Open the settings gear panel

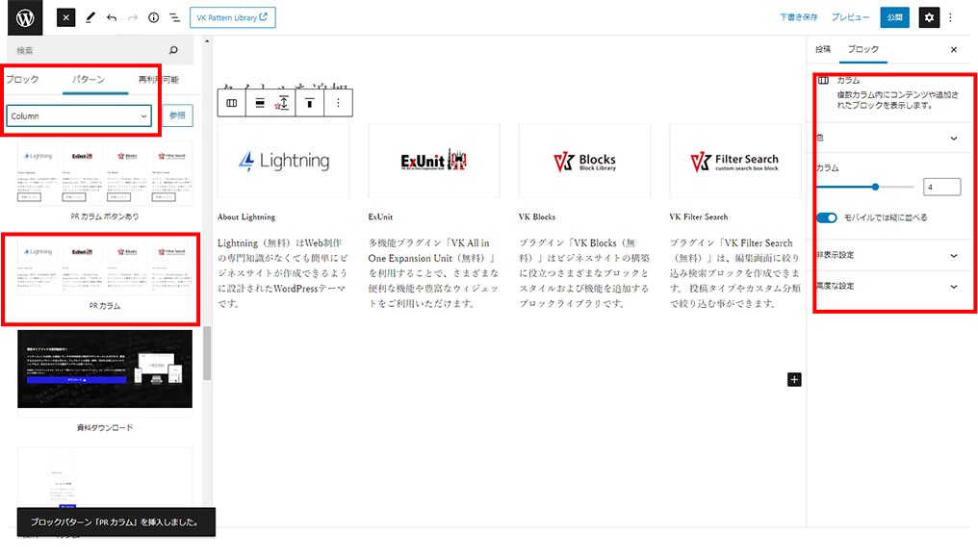(928, 17)
